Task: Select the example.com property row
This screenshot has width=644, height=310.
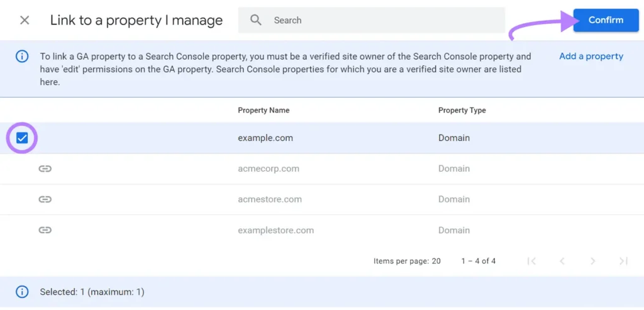Action: tap(265, 138)
